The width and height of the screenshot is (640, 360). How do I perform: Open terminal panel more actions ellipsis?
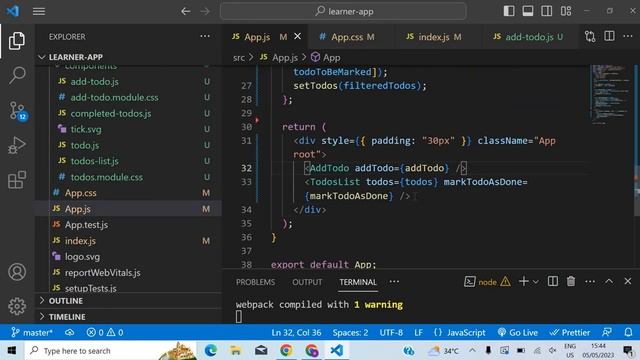(590, 282)
